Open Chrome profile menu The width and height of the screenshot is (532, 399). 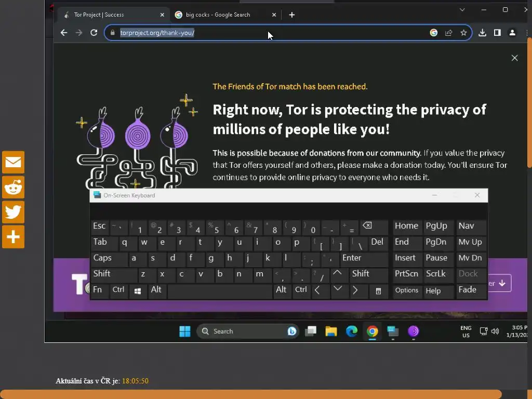pyautogui.click(x=512, y=33)
